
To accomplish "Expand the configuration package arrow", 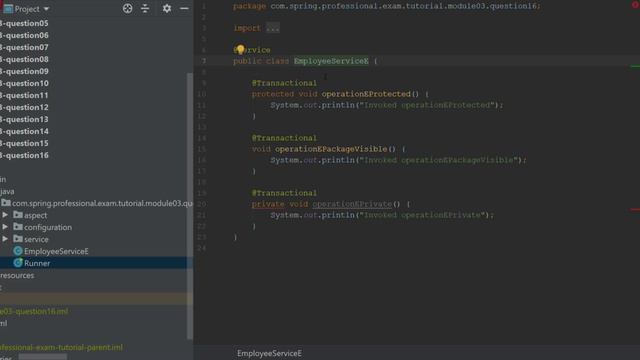I will point(5,227).
